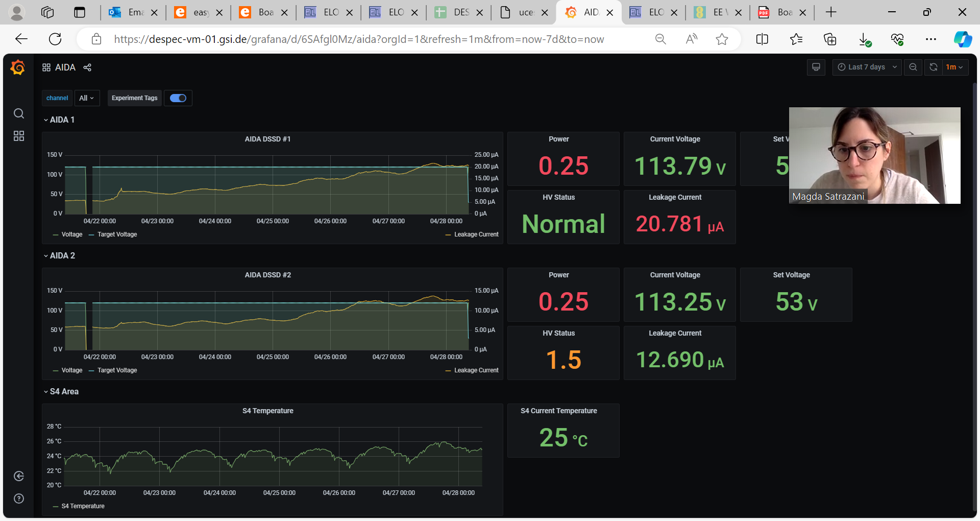
Task: Click the share dashboard icon
Action: pyautogui.click(x=87, y=67)
